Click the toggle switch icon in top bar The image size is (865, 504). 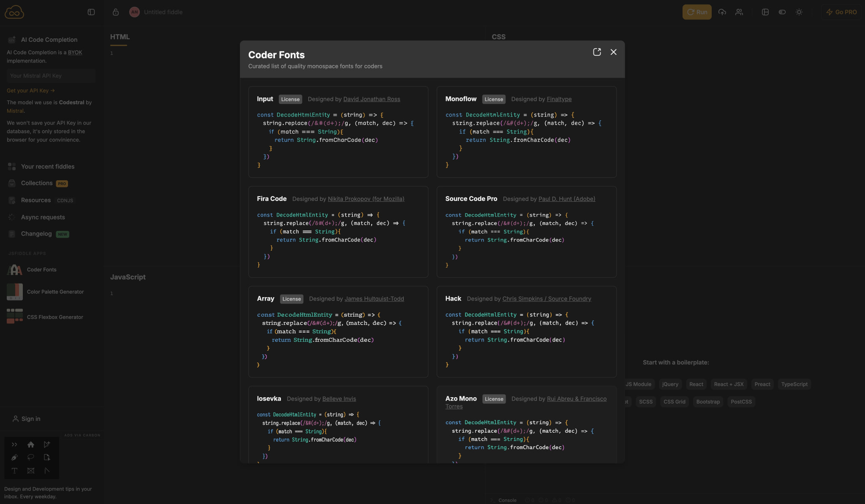click(x=782, y=12)
